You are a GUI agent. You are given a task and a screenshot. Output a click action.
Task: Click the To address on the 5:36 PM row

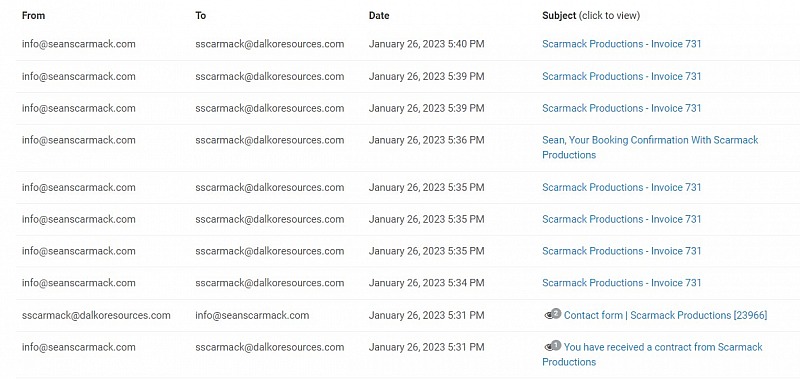click(x=269, y=140)
